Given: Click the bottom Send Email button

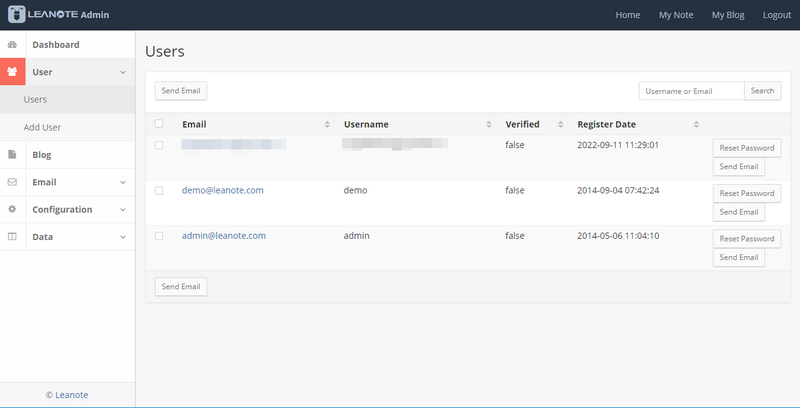Looking at the screenshot, I should tap(181, 287).
